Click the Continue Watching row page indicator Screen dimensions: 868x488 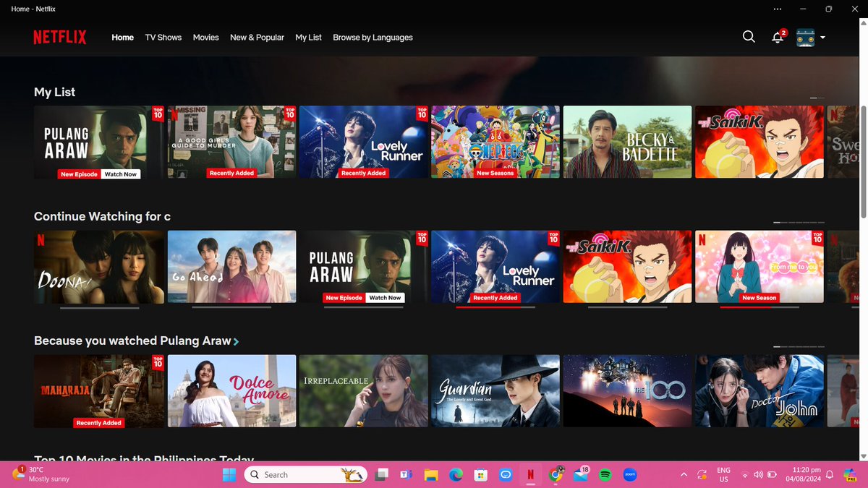pyautogui.click(x=799, y=222)
